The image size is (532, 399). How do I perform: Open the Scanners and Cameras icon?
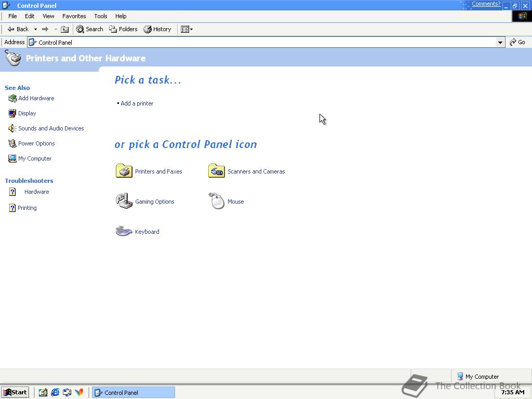coord(217,171)
